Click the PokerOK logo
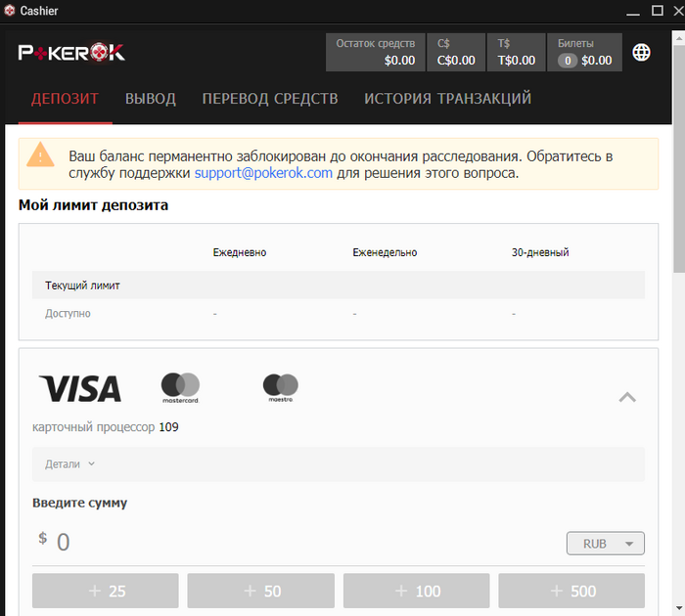The width and height of the screenshot is (685, 616). coord(71,53)
